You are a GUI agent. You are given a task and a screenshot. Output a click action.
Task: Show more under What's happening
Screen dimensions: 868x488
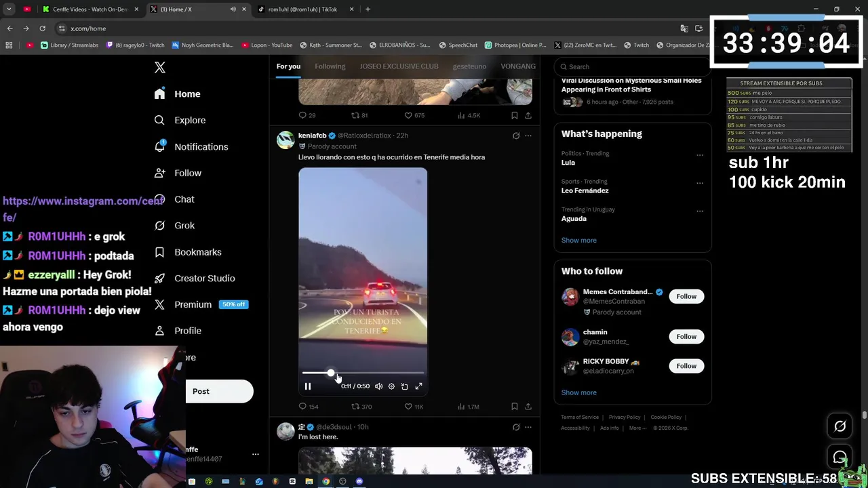click(x=578, y=240)
